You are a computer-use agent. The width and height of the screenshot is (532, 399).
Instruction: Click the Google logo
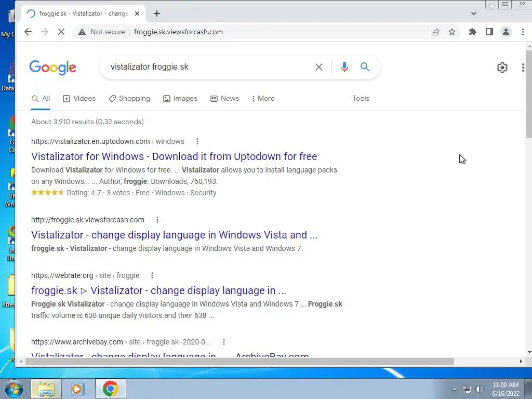[x=52, y=68]
